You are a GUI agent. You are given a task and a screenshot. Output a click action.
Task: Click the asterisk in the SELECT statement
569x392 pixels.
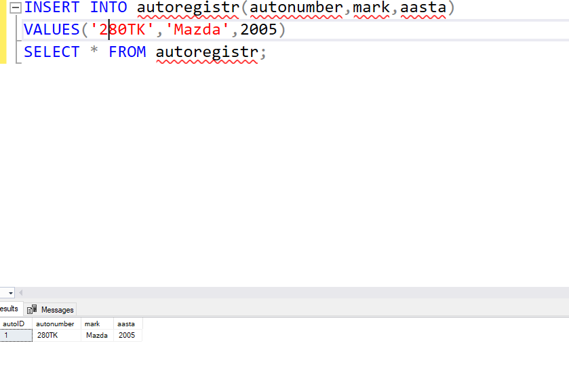coord(94,50)
